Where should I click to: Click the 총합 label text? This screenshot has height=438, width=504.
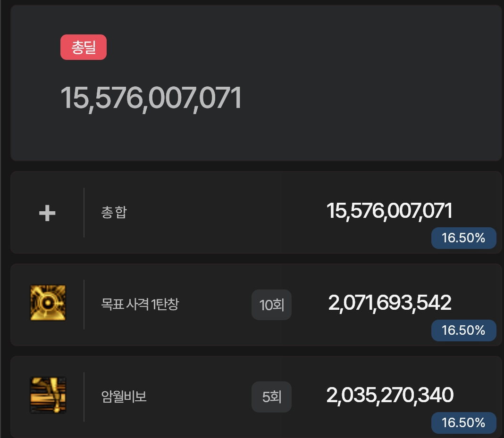coord(114,212)
